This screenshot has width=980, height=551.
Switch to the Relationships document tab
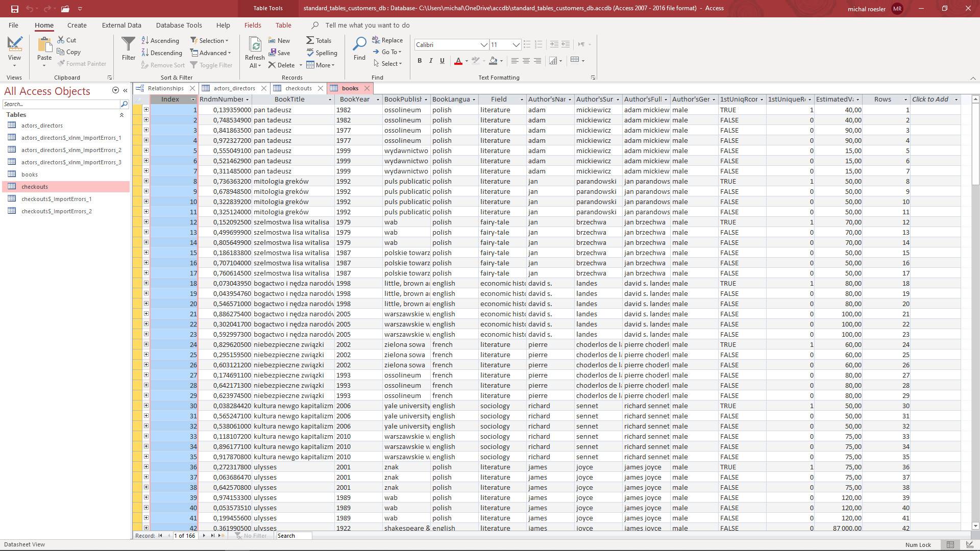pyautogui.click(x=165, y=88)
